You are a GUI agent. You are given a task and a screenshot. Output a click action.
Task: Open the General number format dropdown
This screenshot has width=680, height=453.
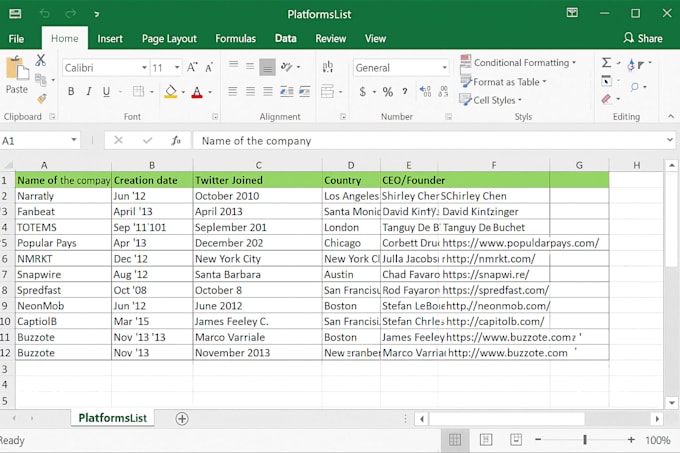point(445,68)
